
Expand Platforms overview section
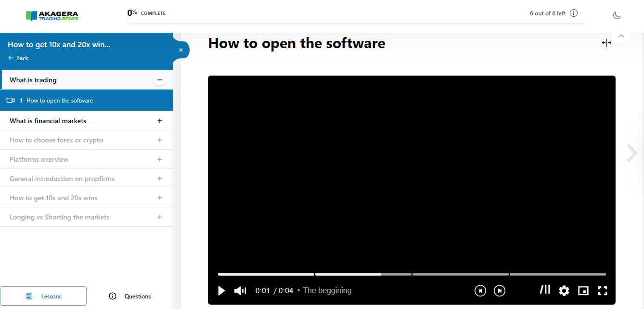[x=159, y=159]
